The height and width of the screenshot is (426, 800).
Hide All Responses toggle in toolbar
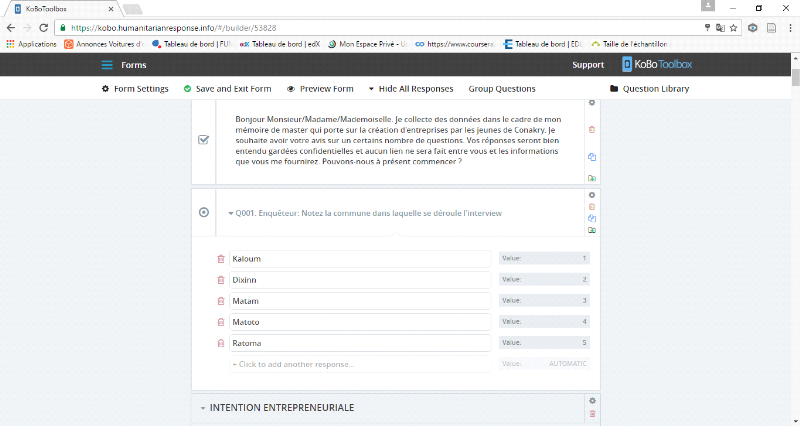[411, 89]
